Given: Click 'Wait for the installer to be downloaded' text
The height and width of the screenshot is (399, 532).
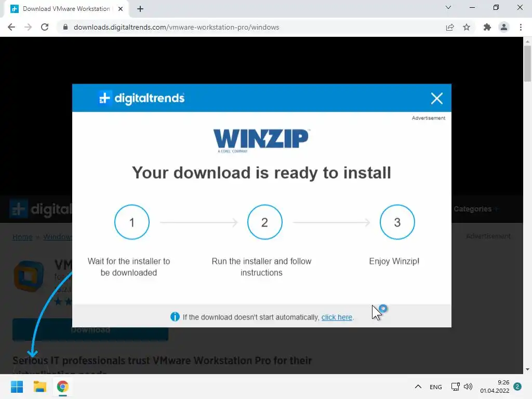Looking at the screenshot, I should tap(129, 267).
